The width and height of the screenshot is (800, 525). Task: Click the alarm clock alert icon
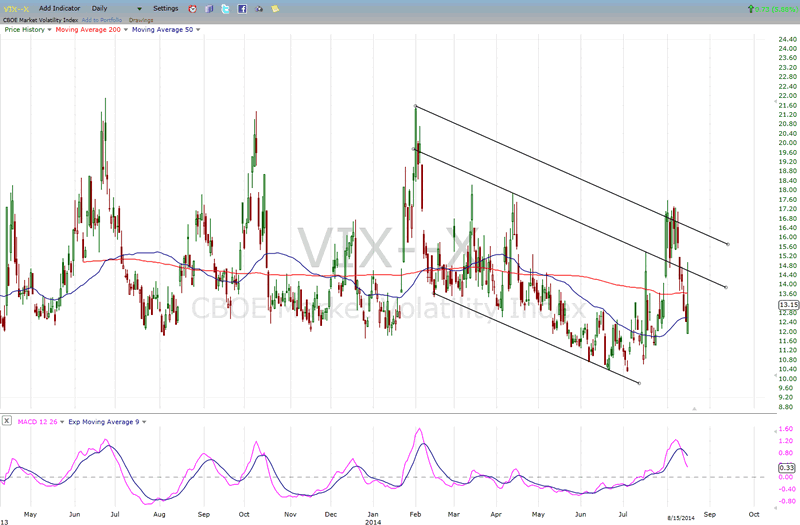point(192,8)
